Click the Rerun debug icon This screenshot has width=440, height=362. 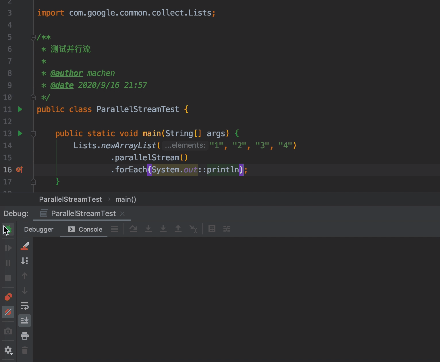(x=8, y=229)
